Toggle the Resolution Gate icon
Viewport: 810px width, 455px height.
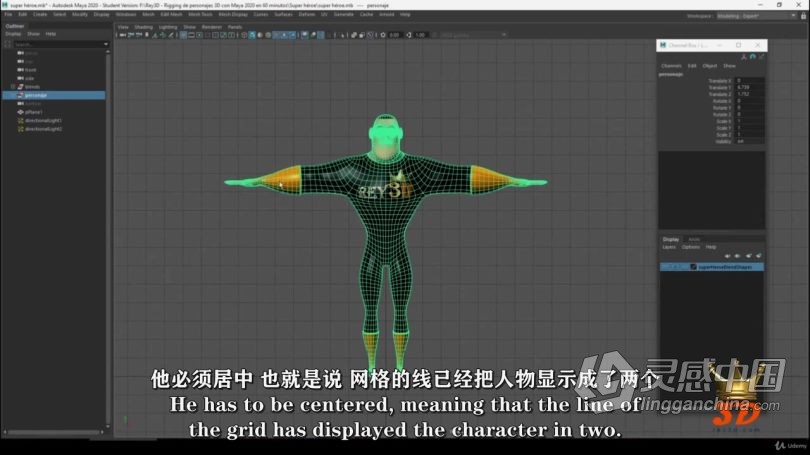pos(199,35)
